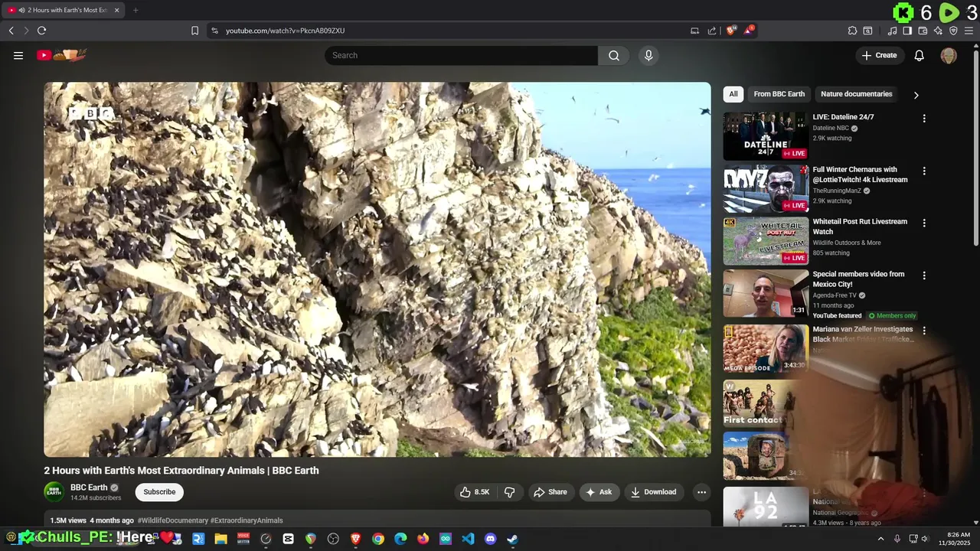Click #ExtraordinaryAnimals hashtag link
The width and height of the screenshot is (980, 551).
point(247,520)
